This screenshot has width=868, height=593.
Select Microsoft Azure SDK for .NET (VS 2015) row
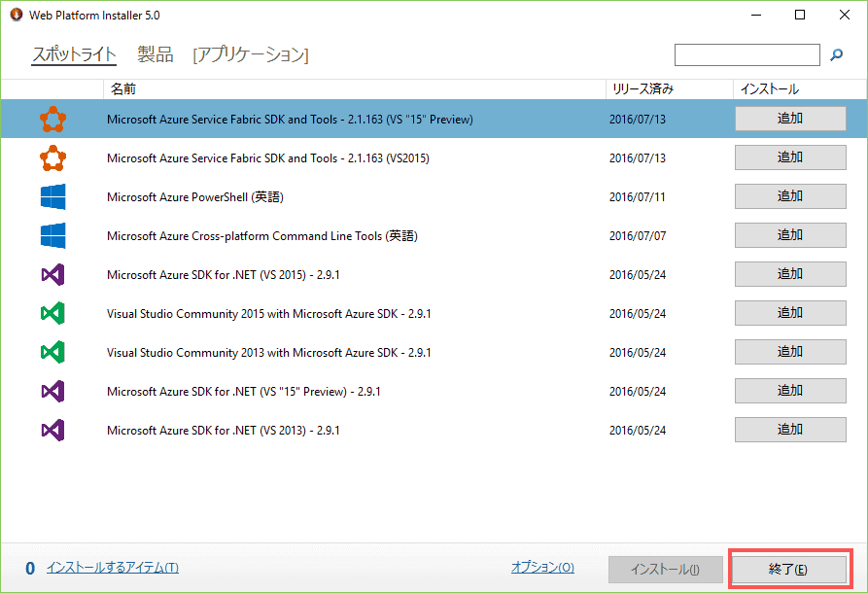tap(434, 275)
